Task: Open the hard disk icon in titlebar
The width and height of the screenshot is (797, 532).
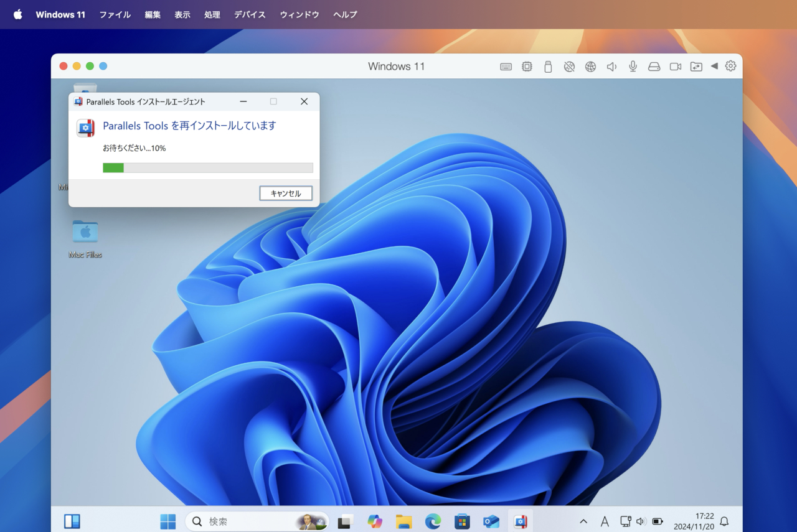Action: pyautogui.click(x=654, y=67)
